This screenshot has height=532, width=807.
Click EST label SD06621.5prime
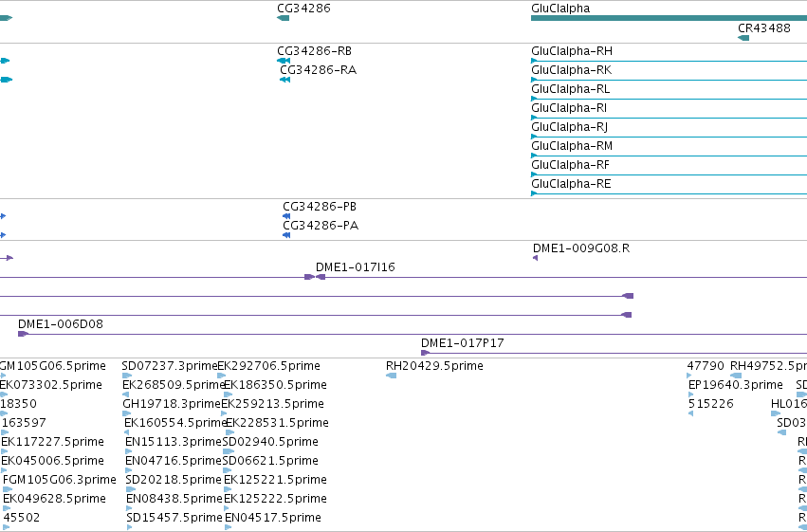(x=270, y=461)
